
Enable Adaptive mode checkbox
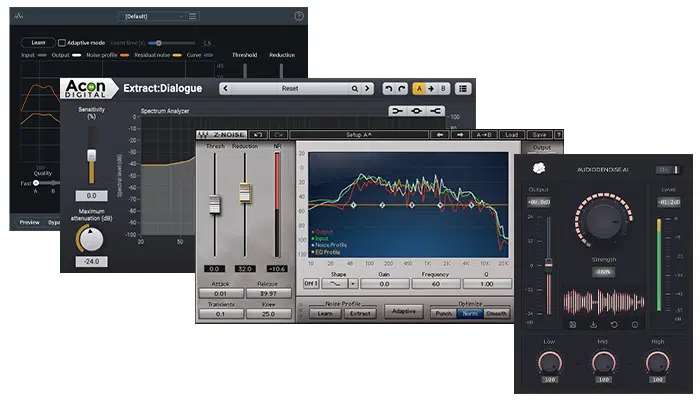click(x=62, y=43)
